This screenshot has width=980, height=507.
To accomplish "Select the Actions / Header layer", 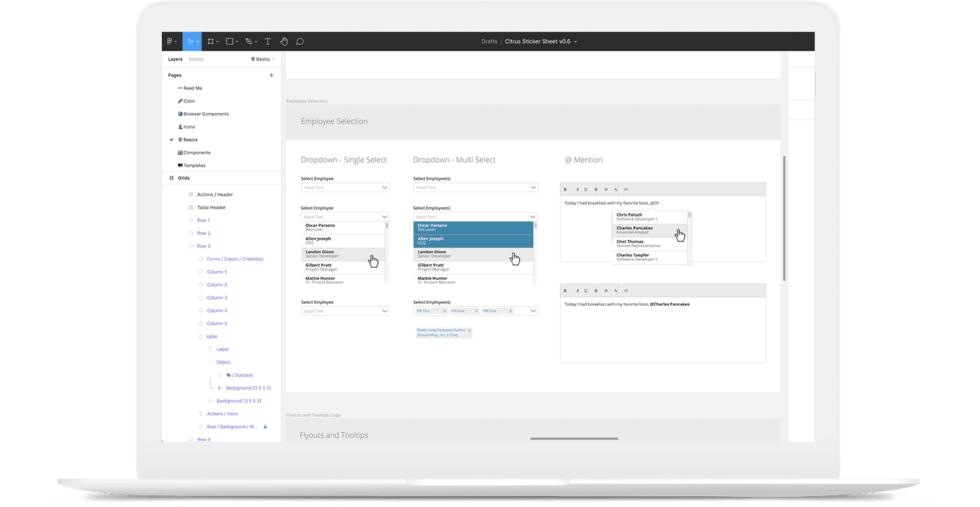I will tap(215, 195).
